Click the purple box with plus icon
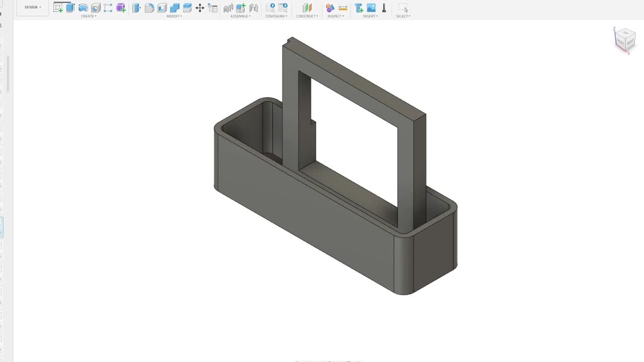 121,8
